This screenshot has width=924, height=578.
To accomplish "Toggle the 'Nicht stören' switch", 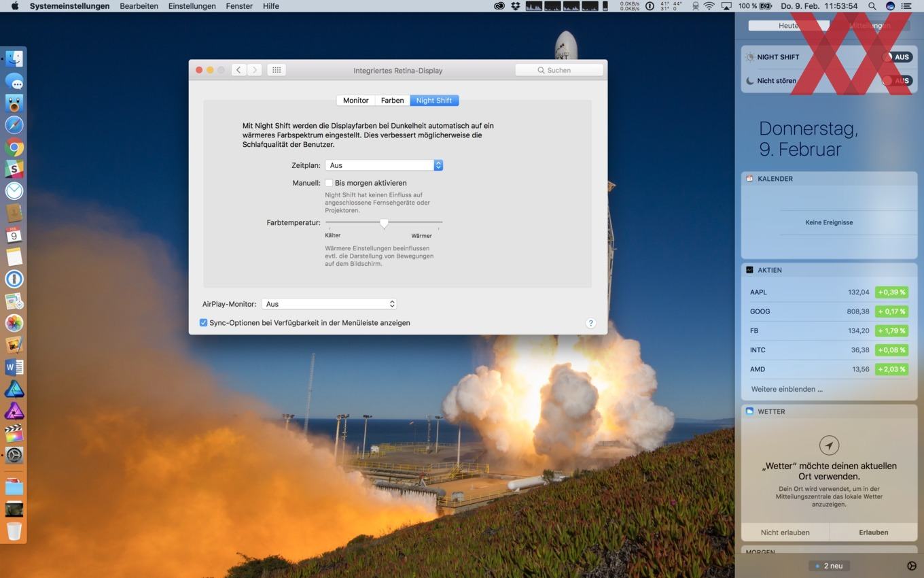I will pyautogui.click(x=897, y=80).
